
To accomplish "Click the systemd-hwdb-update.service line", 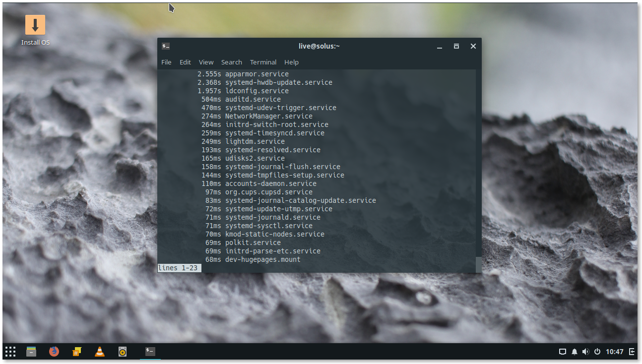I will (x=265, y=82).
